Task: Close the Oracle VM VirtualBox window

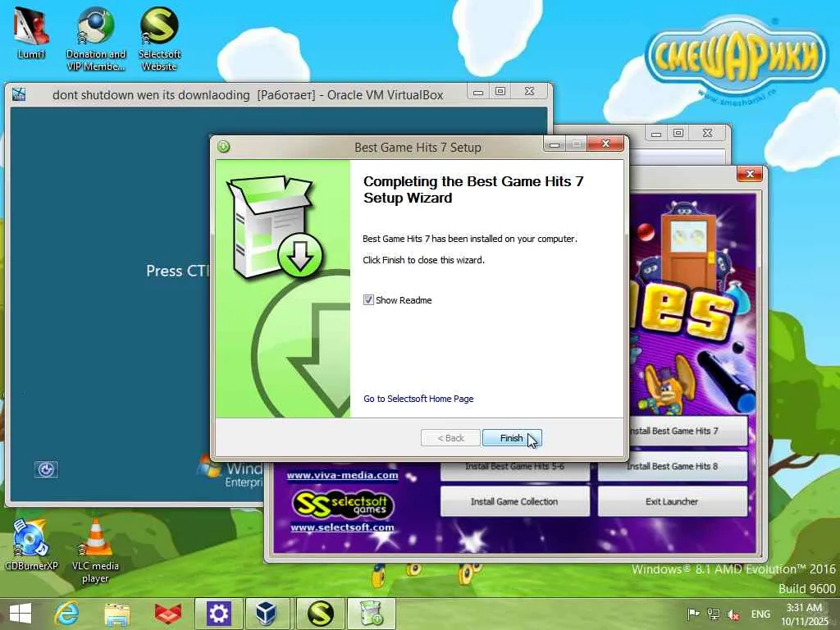Action: coord(529,91)
